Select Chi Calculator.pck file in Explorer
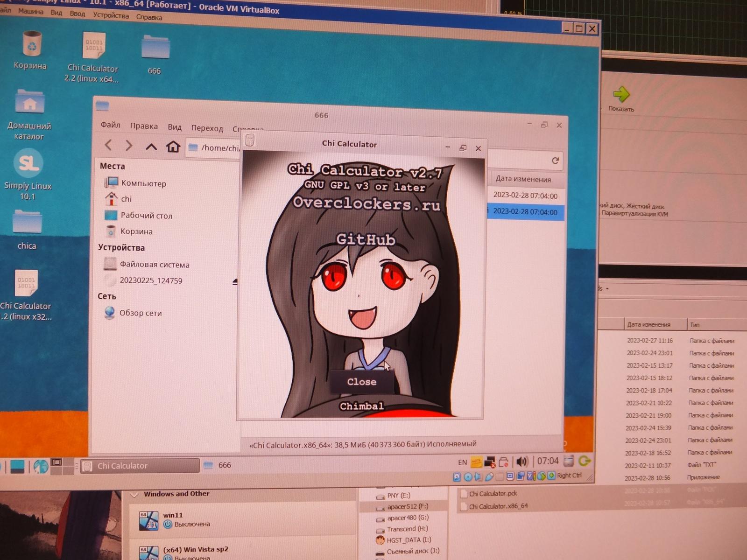Viewport: 747px width, 560px height. pyautogui.click(x=488, y=493)
